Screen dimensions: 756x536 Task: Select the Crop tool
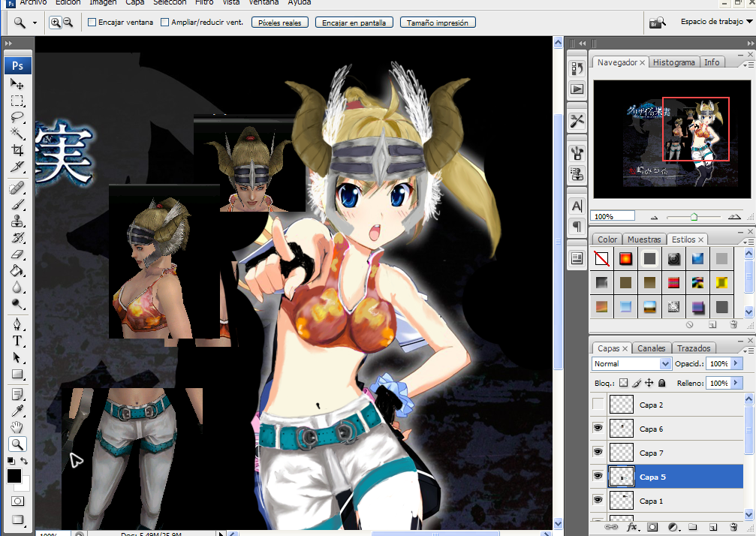click(x=17, y=150)
